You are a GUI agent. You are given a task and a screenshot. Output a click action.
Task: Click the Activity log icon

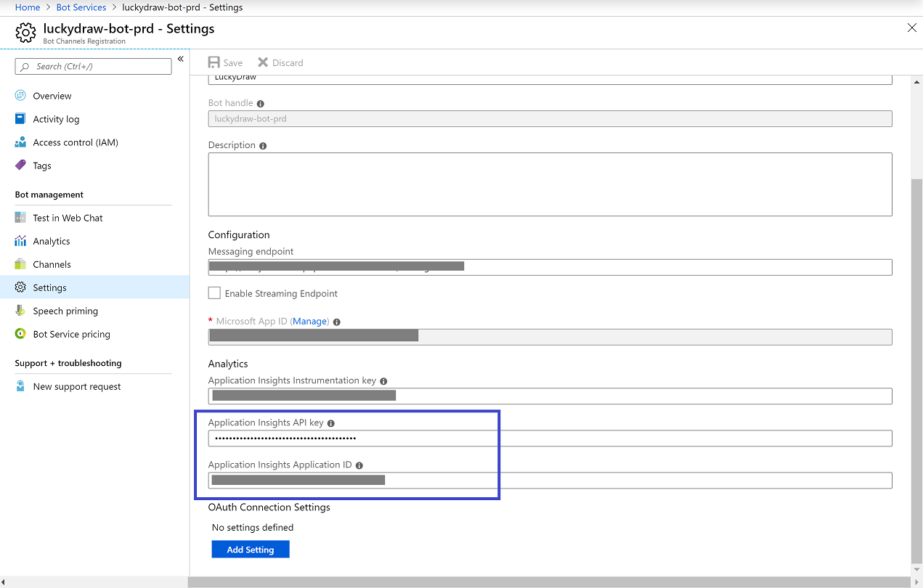20,119
